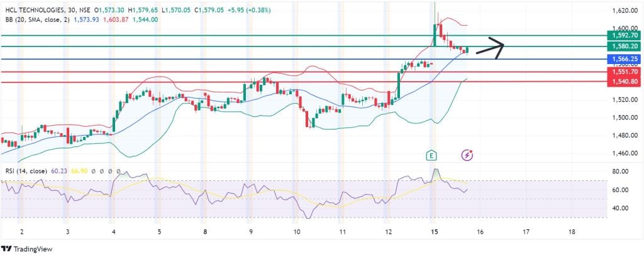644x257 pixels.
Task: Click the high price H1,579.65 reading
Action: pos(143,10)
